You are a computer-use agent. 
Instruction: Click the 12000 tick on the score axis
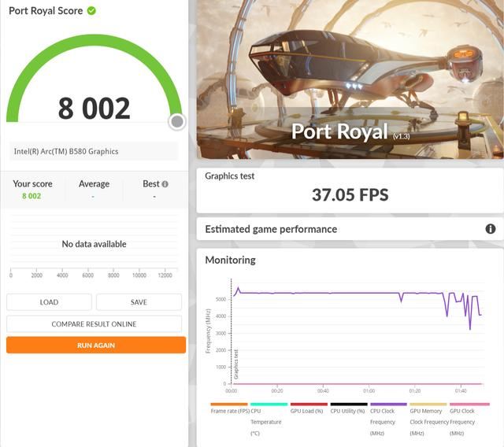(x=165, y=275)
